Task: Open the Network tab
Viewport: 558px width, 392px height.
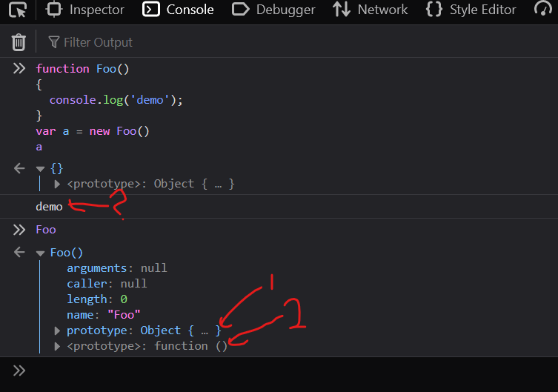Action: pos(370,10)
